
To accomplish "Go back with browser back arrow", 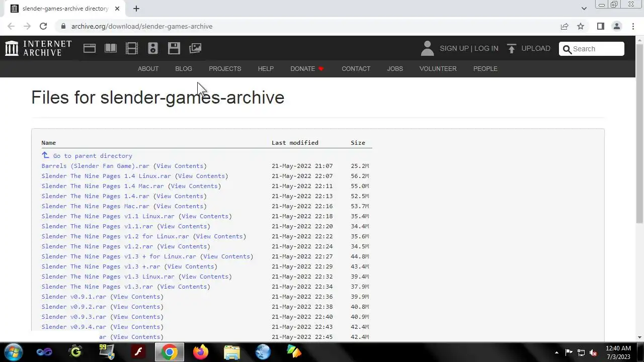I will [11, 26].
